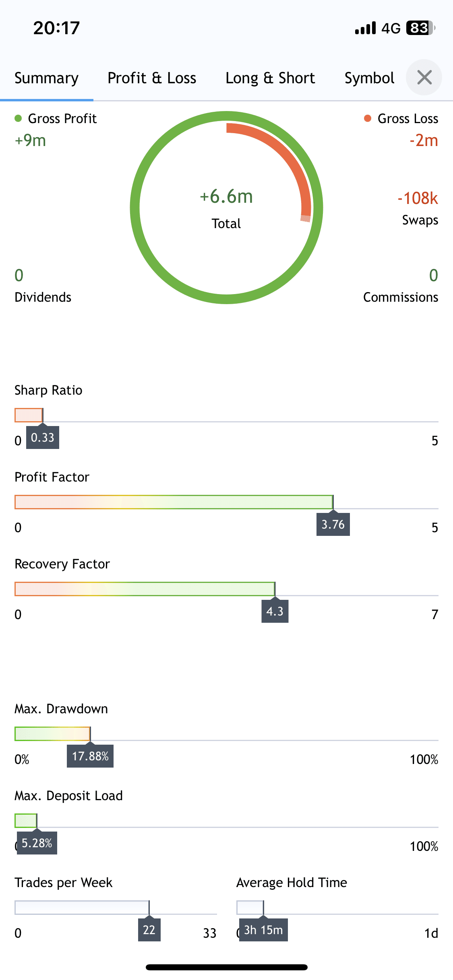Tap the +9m Gross Profit value
This screenshot has width=453, height=980.
coord(30,140)
